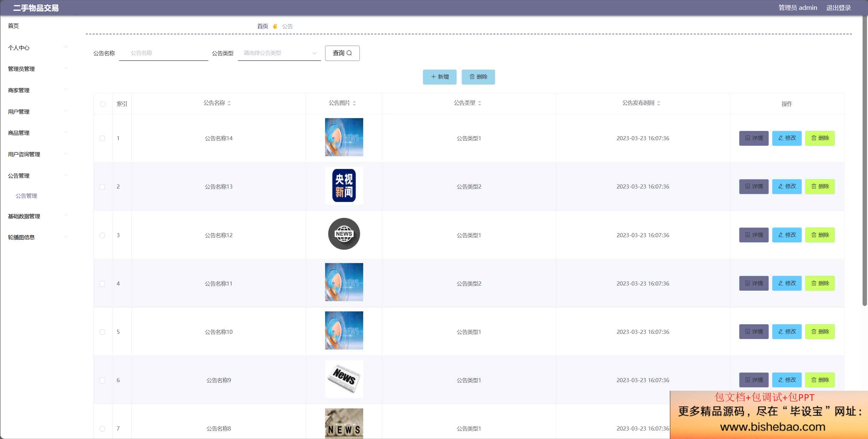Click 首页 in the breadcrumb
Image resolution: width=868 pixels, height=439 pixels.
[x=262, y=26]
